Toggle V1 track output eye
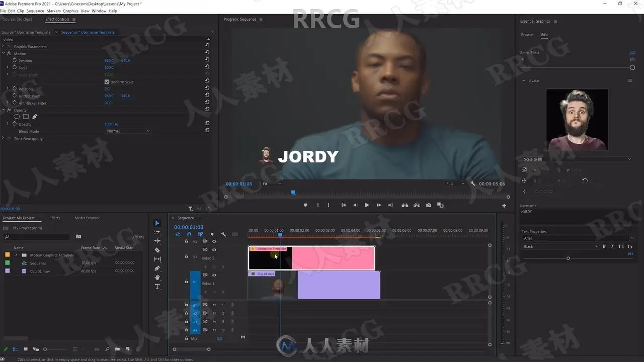Screen dimensions: 644x362 pyautogui.click(x=214, y=275)
